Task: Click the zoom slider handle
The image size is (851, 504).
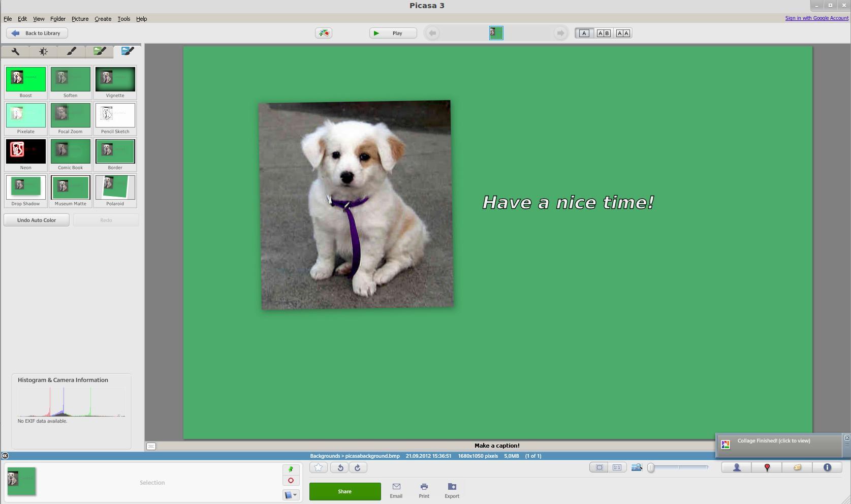Action: [651, 467]
